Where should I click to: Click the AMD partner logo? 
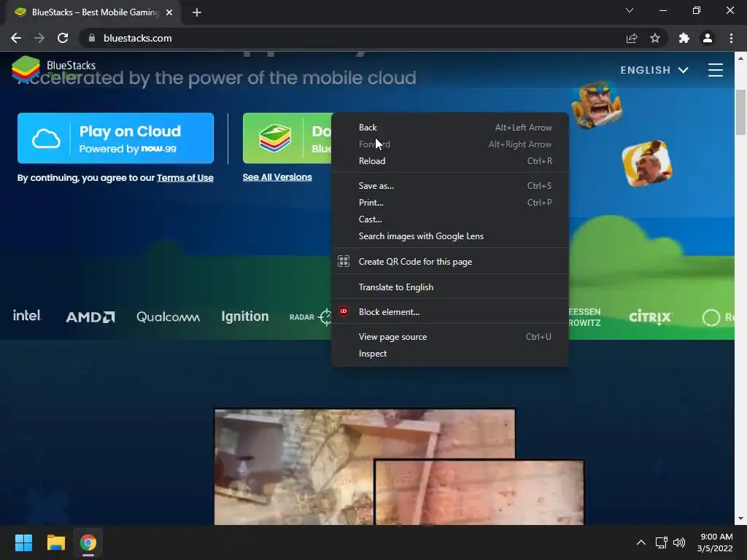tap(90, 317)
